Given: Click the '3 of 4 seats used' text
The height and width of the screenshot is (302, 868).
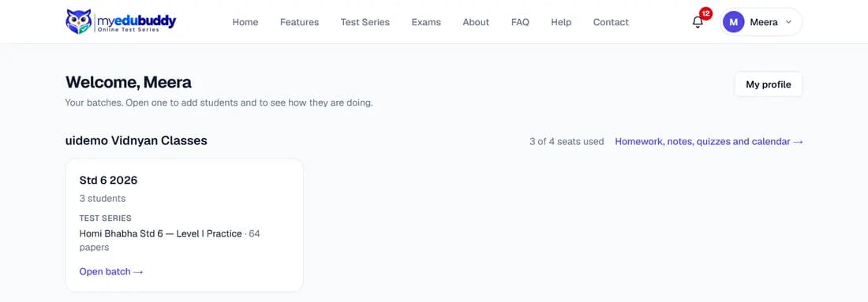Looking at the screenshot, I should [567, 142].
